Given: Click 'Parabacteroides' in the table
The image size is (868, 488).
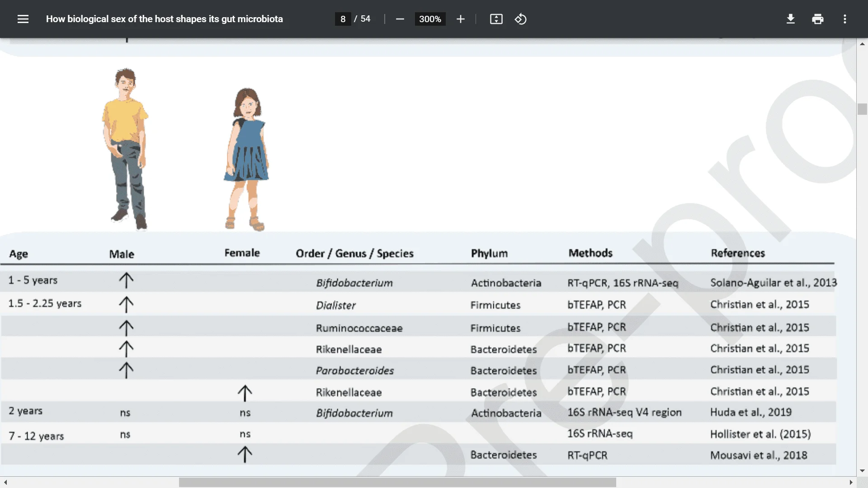Looking at the screenshot, I should (x=354, y=371).
